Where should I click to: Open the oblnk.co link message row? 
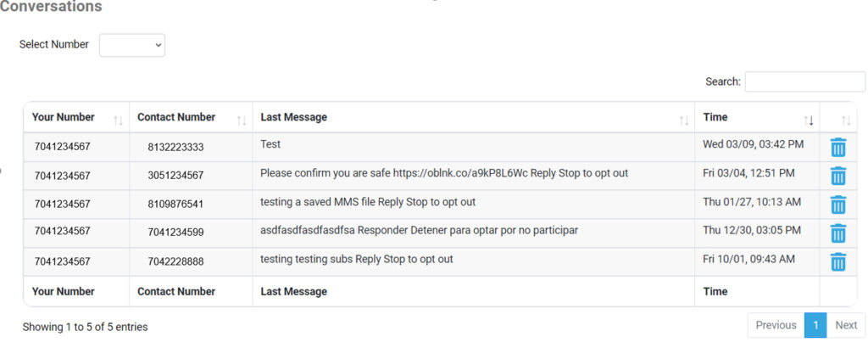pyautogui.click(x=440, y=176)
